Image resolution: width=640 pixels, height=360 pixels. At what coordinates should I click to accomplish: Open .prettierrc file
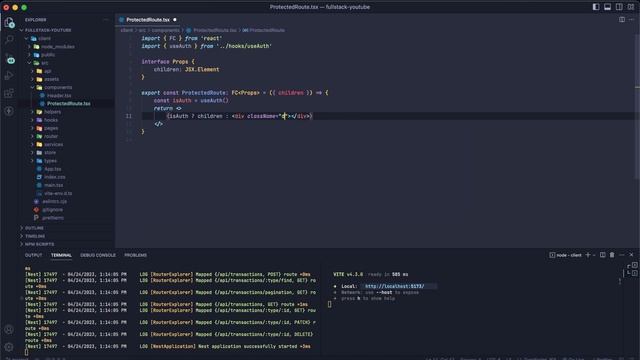pyautogui.click(x=53, y=218)
